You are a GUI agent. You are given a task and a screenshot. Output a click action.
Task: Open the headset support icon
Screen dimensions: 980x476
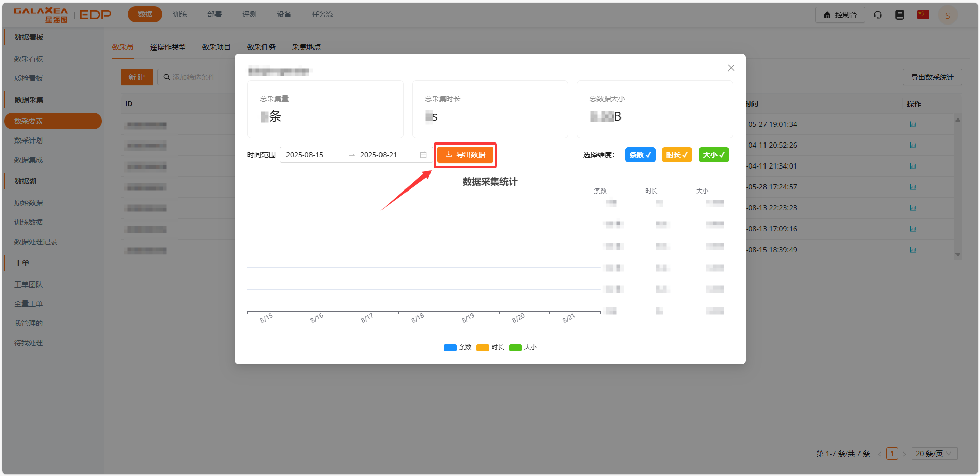(x=878, y=15)
